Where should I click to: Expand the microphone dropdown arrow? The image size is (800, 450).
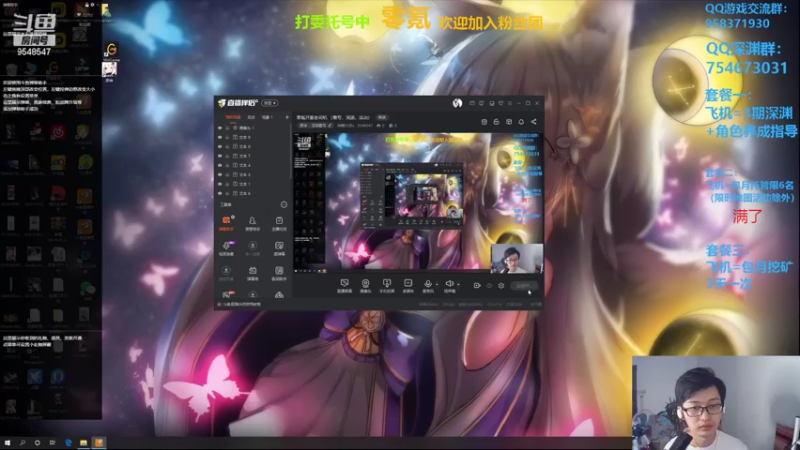(x=437, y=284)
